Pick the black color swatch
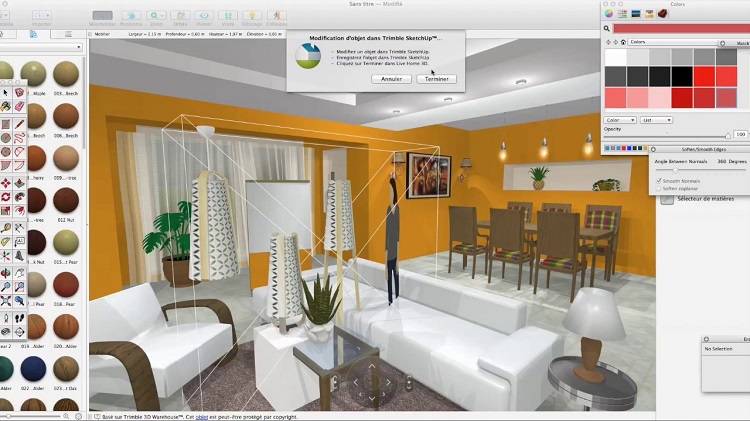750x421 pixels. [682, 76]
